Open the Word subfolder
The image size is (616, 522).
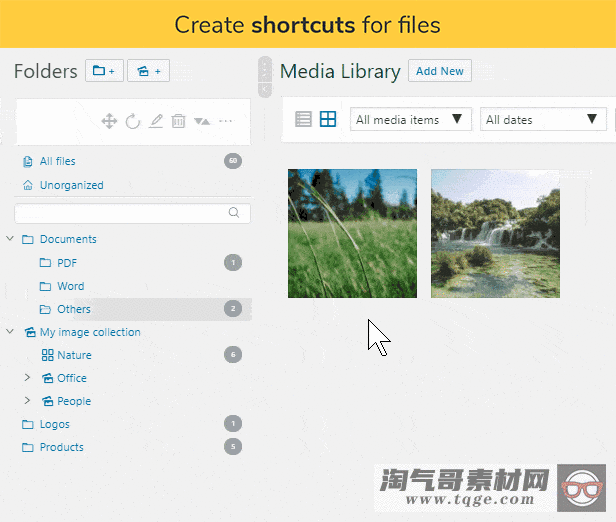[71, 286]
